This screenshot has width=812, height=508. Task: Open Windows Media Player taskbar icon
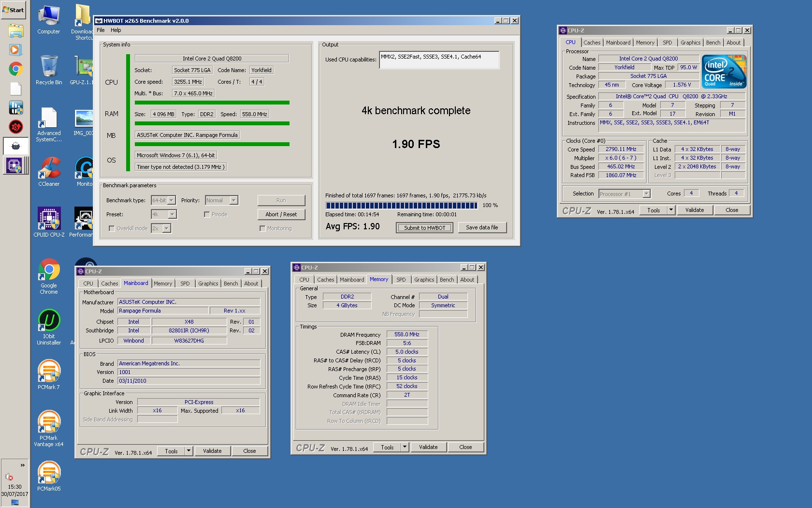pyautogui.click(x=15, y=50)
